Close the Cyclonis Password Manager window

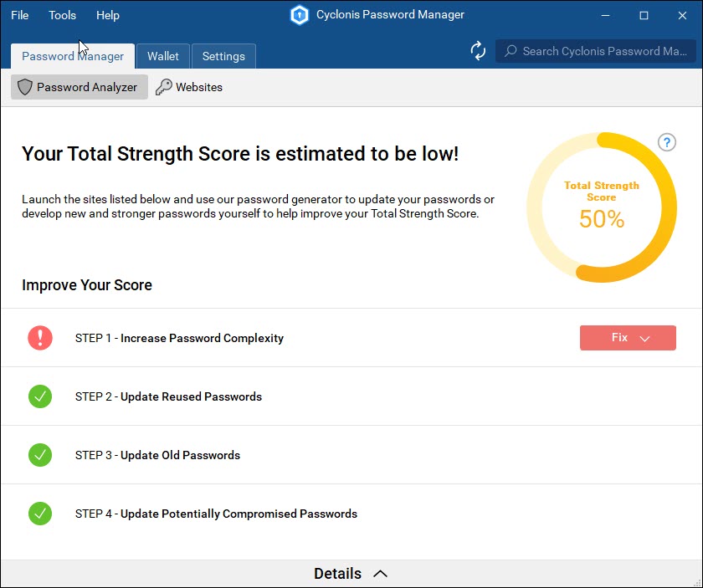click(x=682, y=15)
